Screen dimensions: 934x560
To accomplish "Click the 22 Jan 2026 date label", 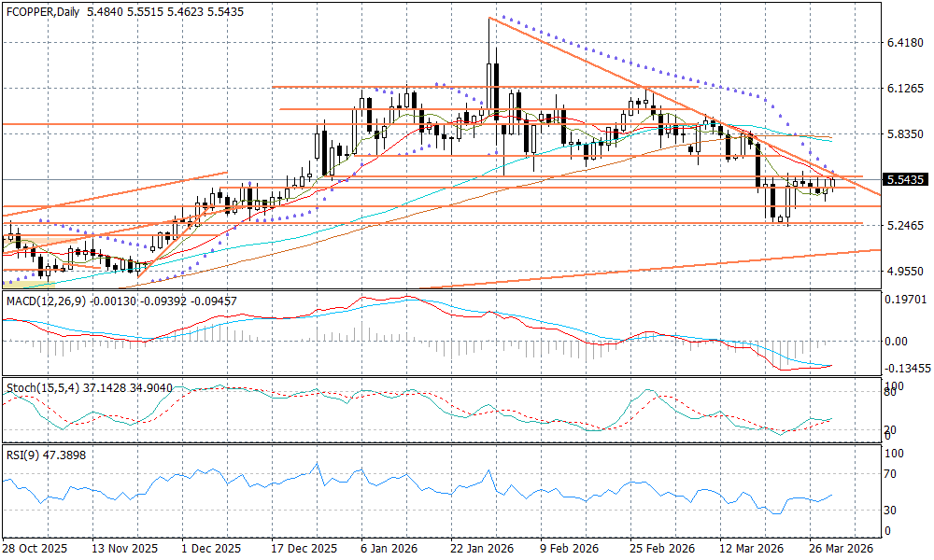I will (x=481, y=549).
